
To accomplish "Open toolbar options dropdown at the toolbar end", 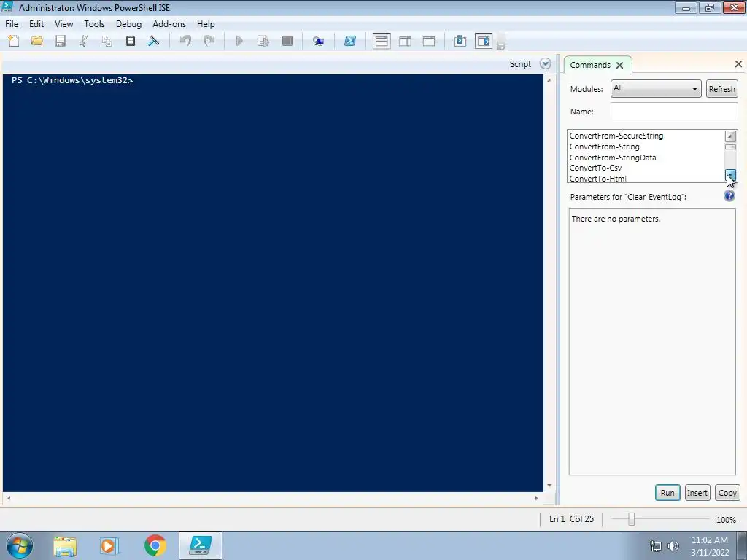I will [x=500, y=45].
